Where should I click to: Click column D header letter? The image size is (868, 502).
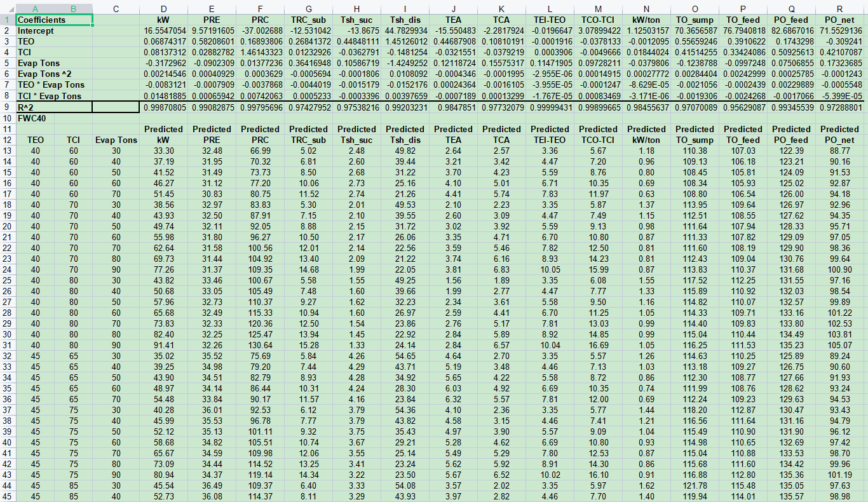pos(163,8)
